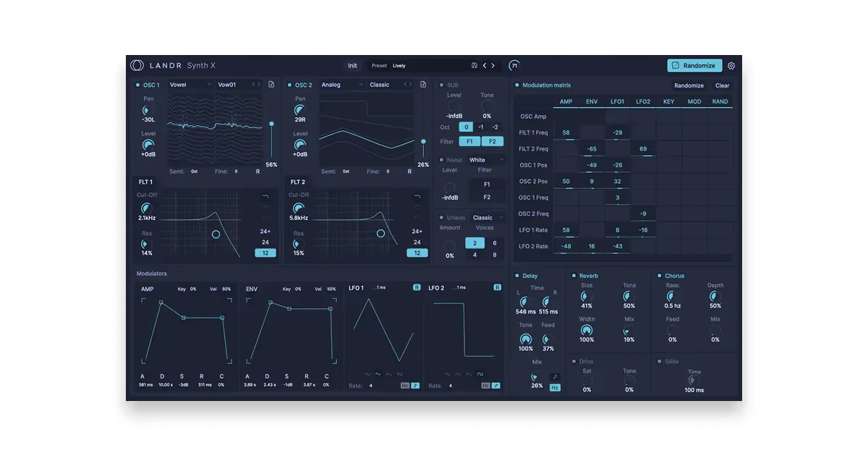Select top filter type icon in FLT 1
Image resolution: width=868 pixels, height=456 pixels.
265,197
